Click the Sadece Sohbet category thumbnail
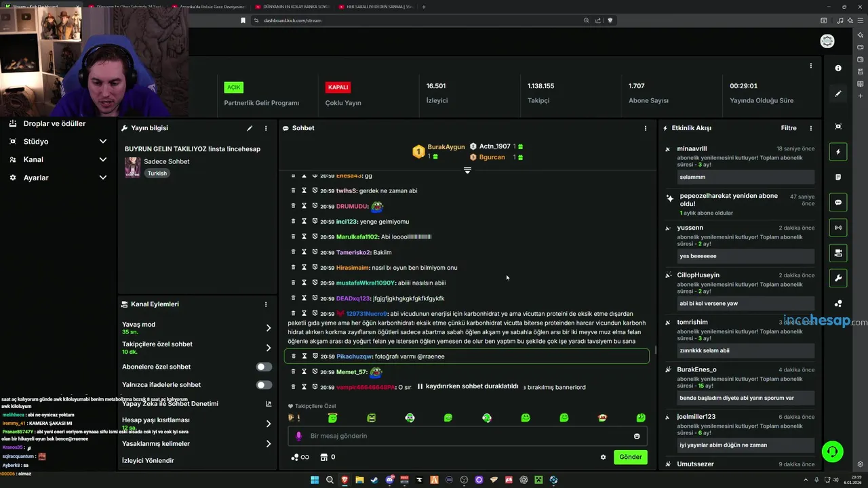 (132, 167)
